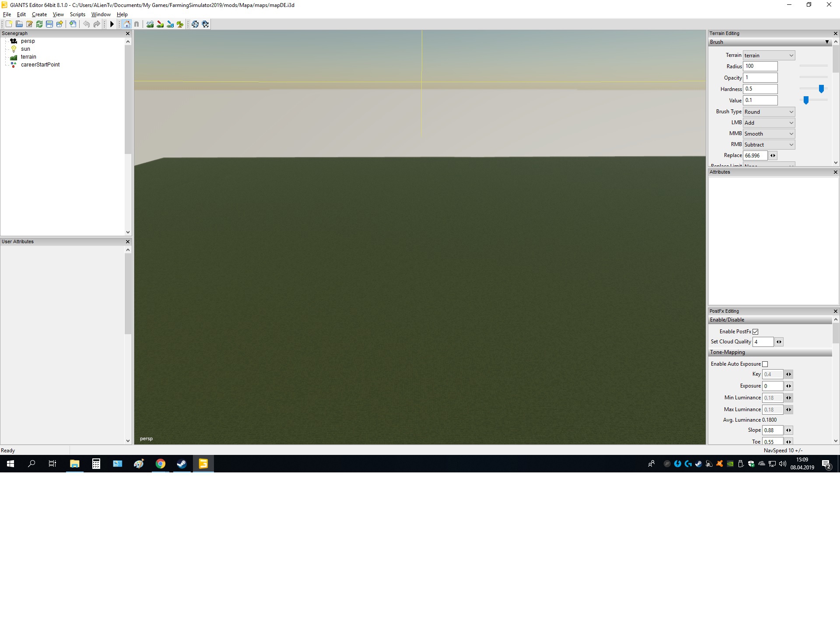Close the User Attributes panel

(x=128, y=241)
